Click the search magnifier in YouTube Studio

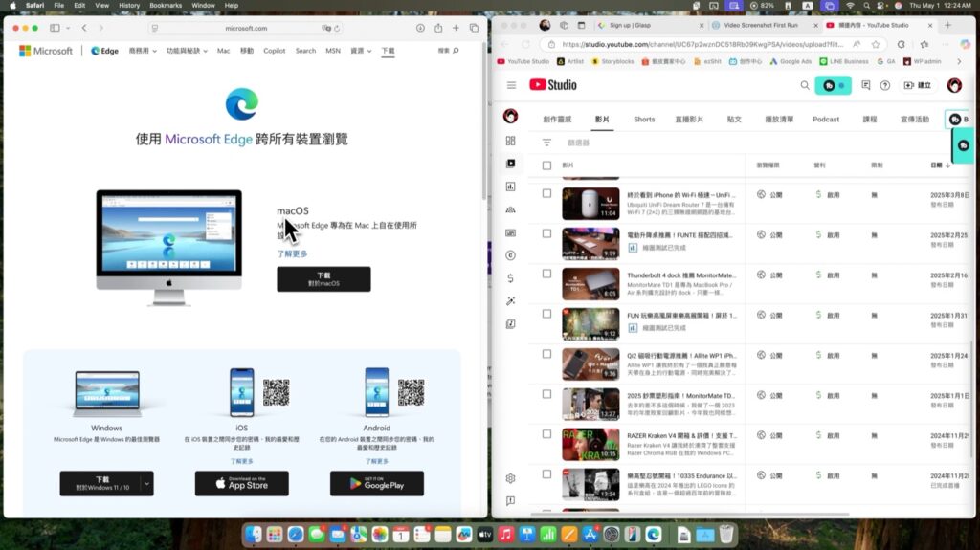[x=804, y=85]
